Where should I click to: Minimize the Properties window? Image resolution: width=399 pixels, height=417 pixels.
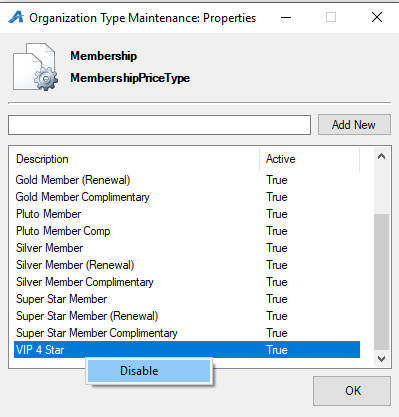(286, 17)
